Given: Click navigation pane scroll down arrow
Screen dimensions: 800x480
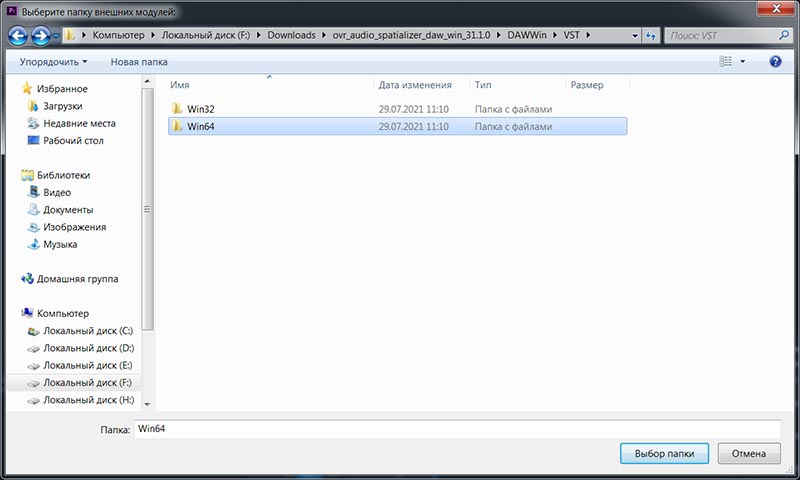Looking at the screenshot, I should (x=147, y=405).
